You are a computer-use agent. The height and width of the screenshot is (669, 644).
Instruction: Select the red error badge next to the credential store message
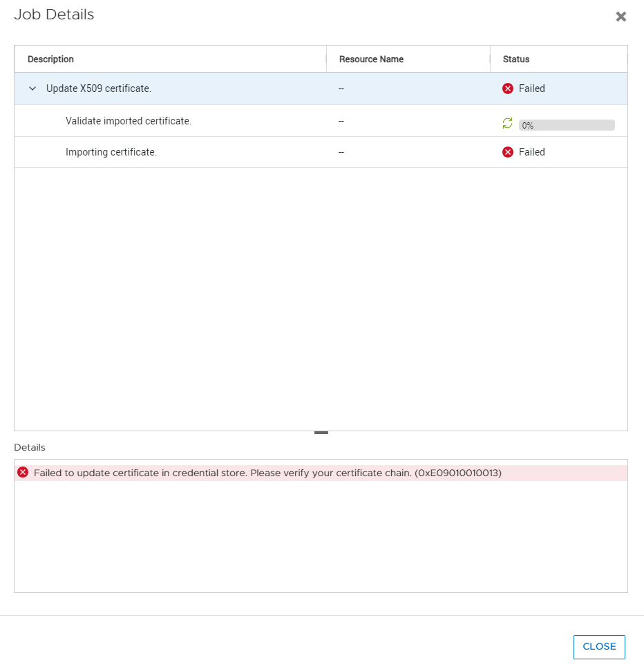[21, 472]
